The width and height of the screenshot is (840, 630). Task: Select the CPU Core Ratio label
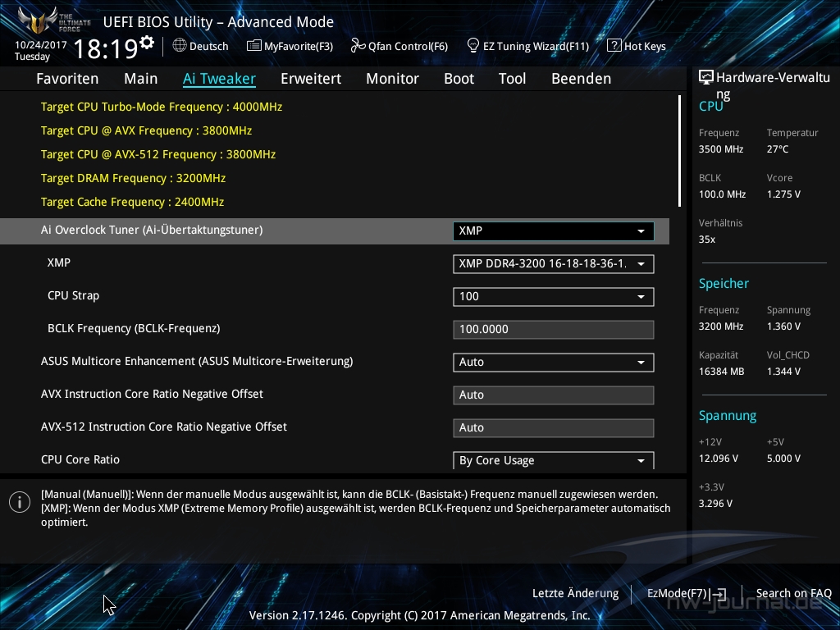tap(80, 459)
